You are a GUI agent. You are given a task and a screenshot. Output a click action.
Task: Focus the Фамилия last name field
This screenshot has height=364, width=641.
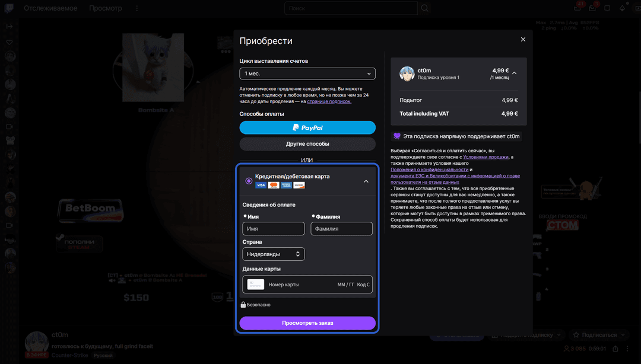pyautogui.click(x=341, y=229)
